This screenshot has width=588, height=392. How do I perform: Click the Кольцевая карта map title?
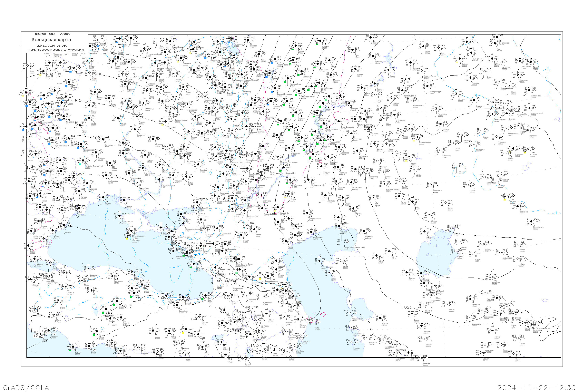click(51, 40)
